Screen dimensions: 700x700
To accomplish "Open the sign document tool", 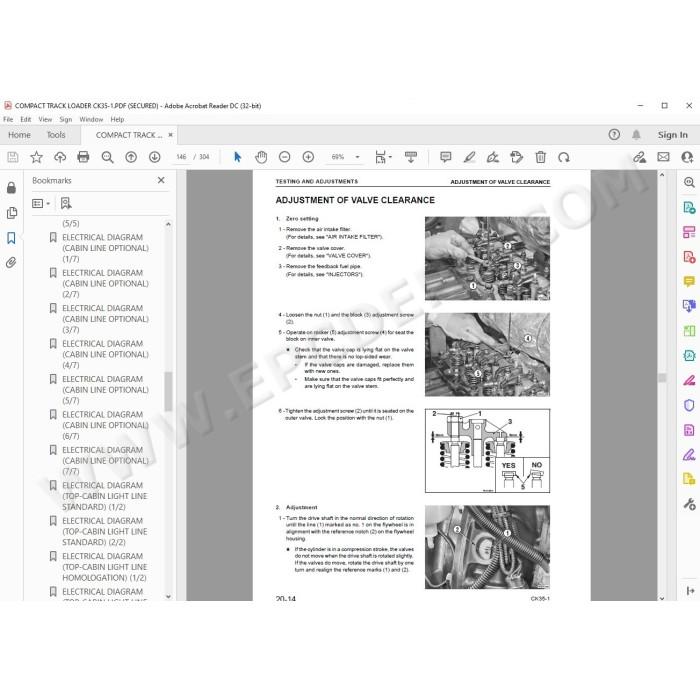I will (493, 157).
